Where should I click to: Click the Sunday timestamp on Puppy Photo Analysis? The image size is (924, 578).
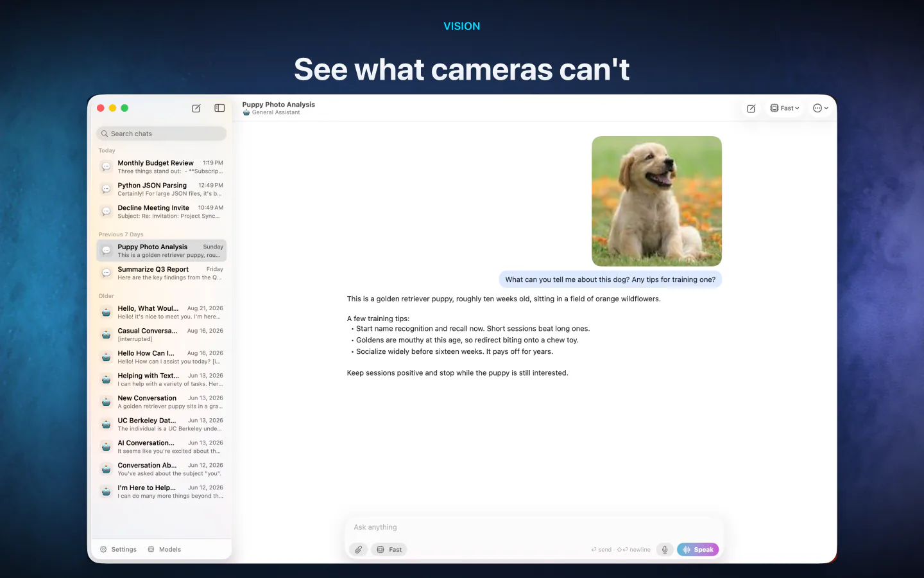(213, 247)
